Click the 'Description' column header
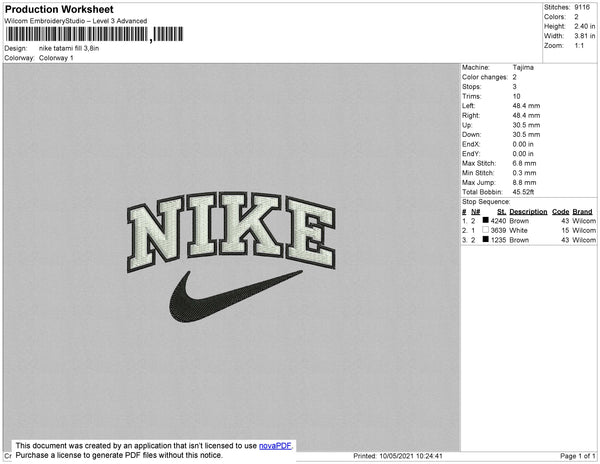 pyautogui.click(x=528, y=212)
